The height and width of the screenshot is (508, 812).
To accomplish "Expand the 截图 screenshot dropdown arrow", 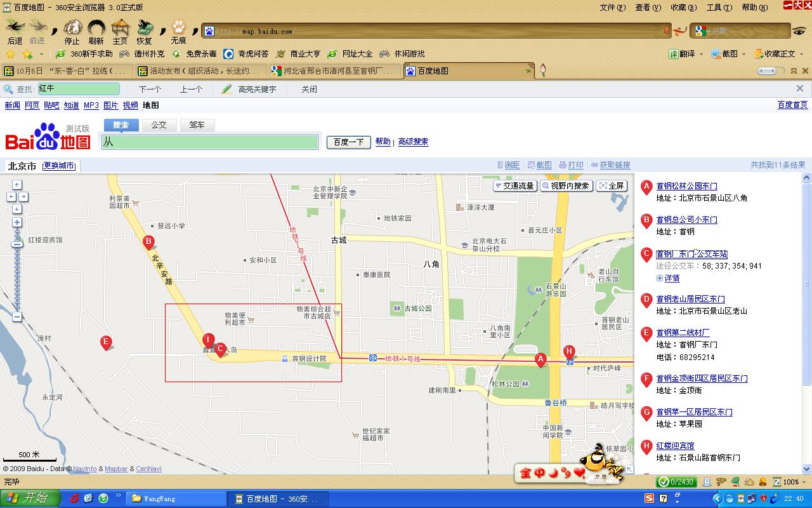I will click(x=744, y=55).
